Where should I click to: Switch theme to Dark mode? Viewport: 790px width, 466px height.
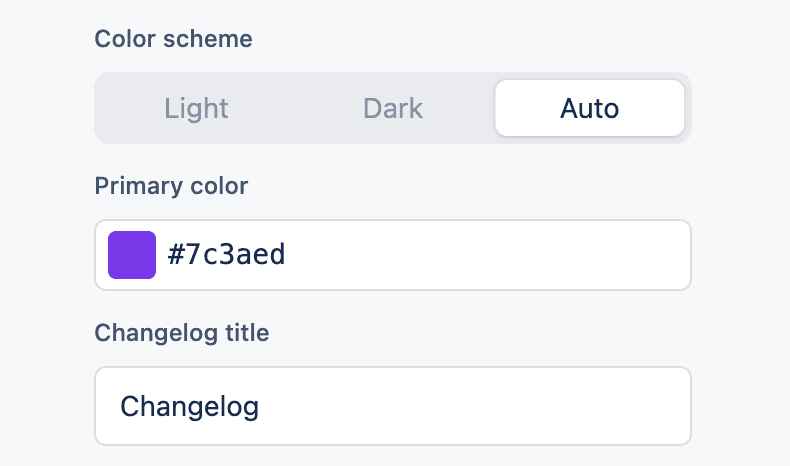393,108
